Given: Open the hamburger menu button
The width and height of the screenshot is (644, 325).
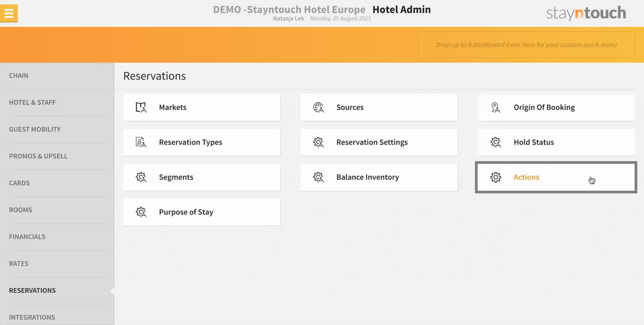Looking at the screenshot, I should [x=9, y=13].
